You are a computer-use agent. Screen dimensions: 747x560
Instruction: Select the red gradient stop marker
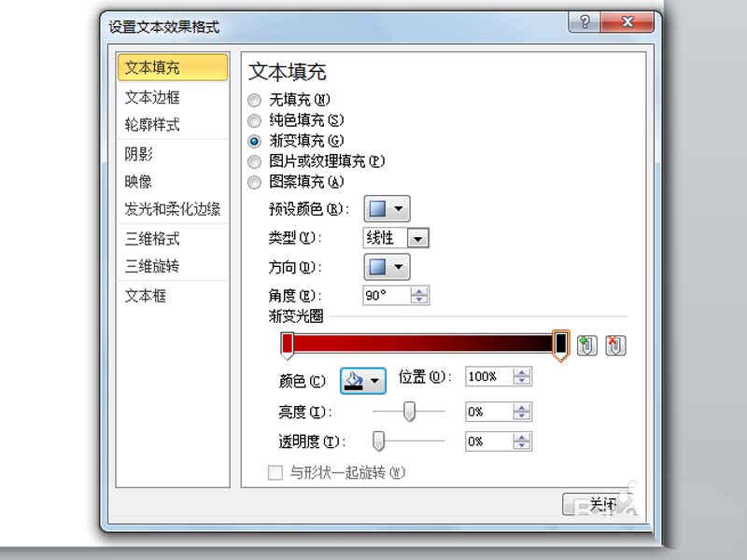click(288, 345)
